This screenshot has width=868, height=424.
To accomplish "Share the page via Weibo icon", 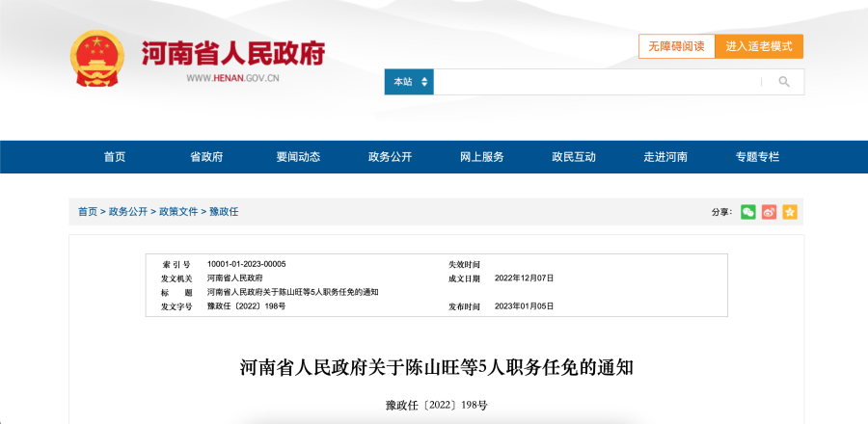I will 769,212.
